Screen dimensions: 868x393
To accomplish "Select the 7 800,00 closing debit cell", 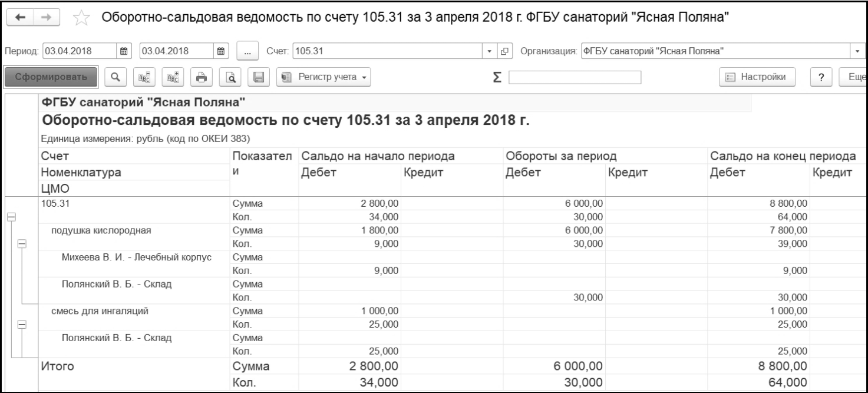I will click(760, 230).
